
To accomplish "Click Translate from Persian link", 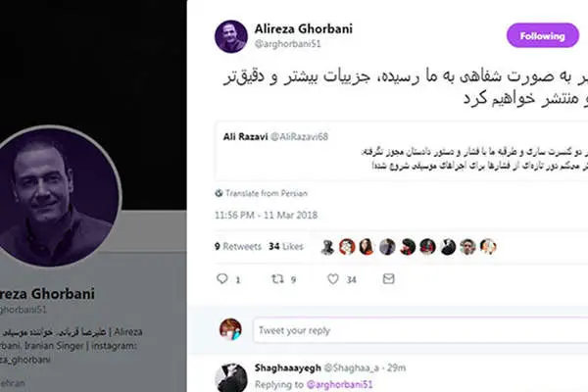I will 267,193.
